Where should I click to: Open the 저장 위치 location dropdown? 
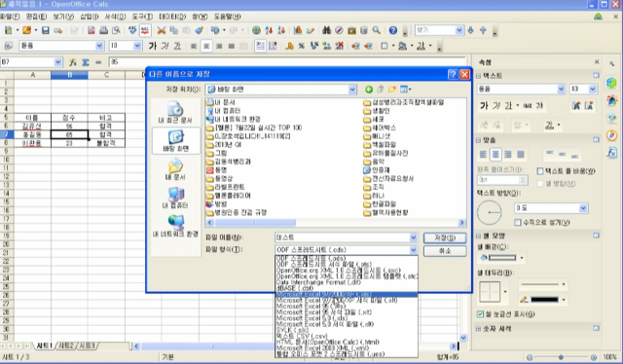(x=352, y=90)
